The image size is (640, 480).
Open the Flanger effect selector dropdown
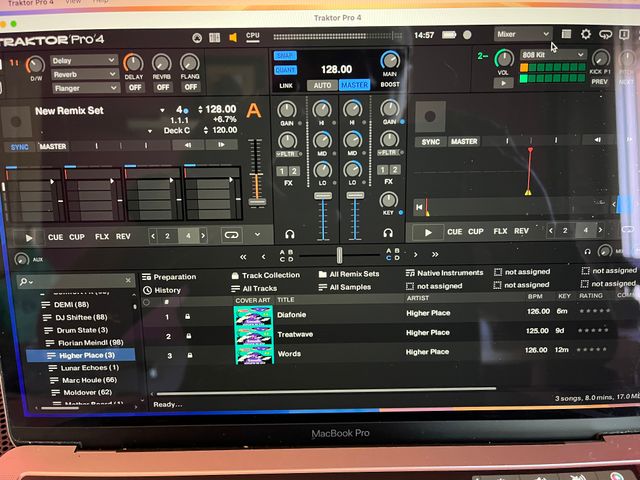pyautogui.click(x=84, y=88)
